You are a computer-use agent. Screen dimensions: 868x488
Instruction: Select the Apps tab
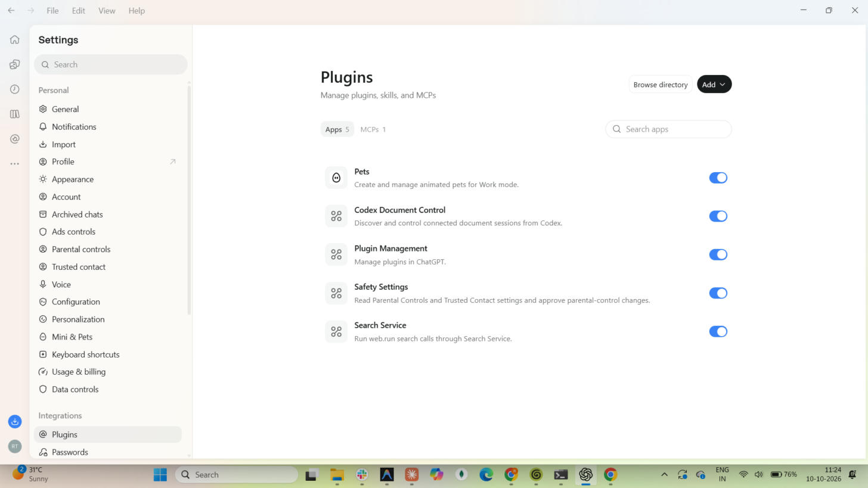(337, 129)
